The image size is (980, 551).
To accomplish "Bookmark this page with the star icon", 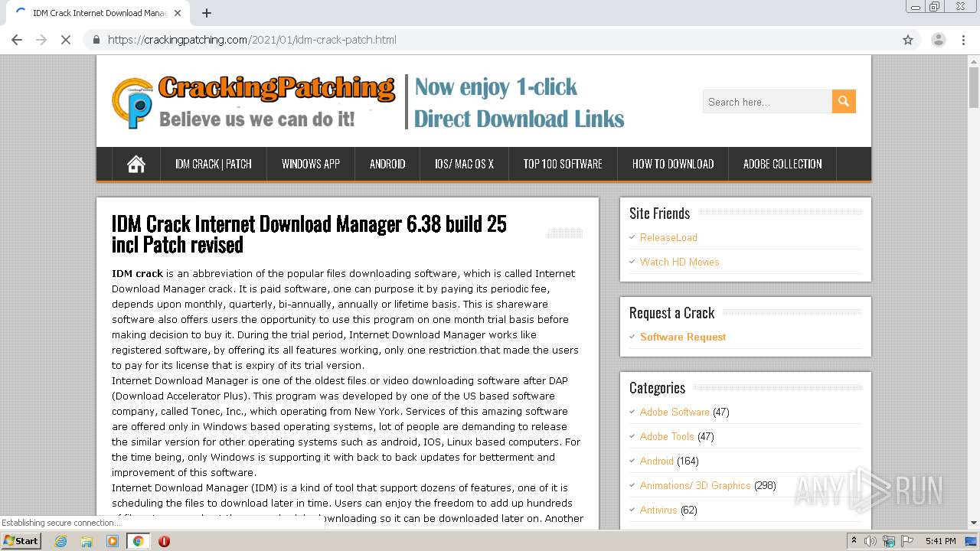I will coord(908,40).
